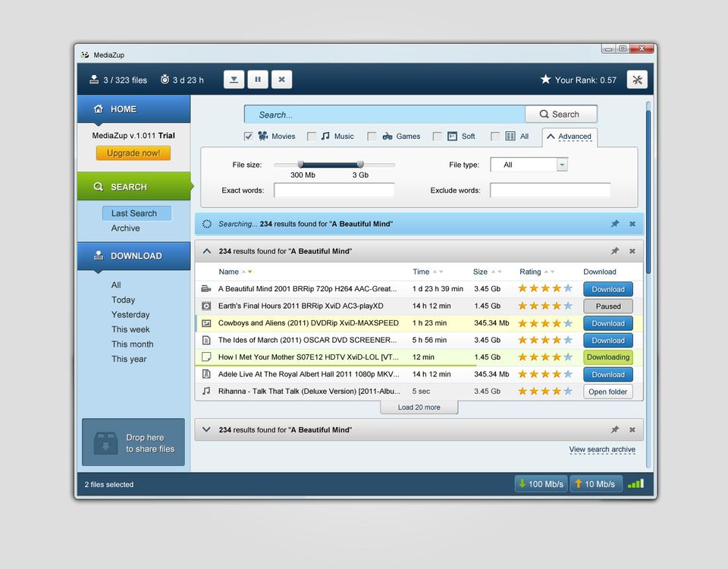728x569 pixels.
Task: Pin the Searching results bar
Action: pos(615,224)
